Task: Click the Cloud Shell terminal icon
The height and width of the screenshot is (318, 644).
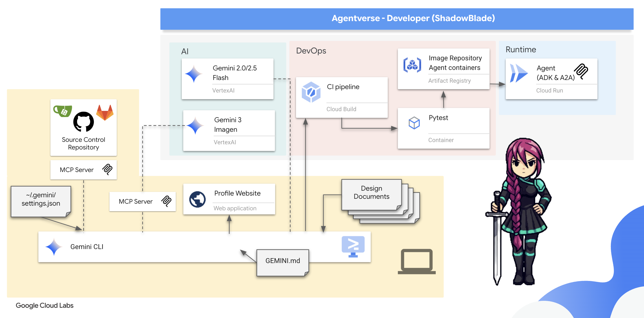Action: [x=353, y=246]
